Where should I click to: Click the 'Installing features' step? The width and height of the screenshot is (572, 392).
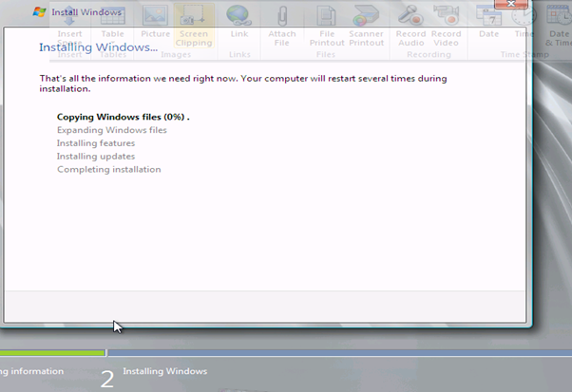click(x=96, y=143)
